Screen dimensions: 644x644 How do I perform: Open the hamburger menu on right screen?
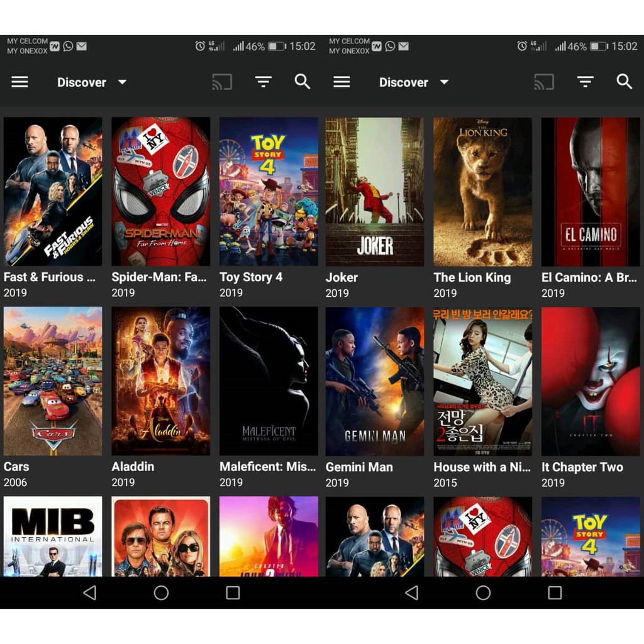point(341,82)
